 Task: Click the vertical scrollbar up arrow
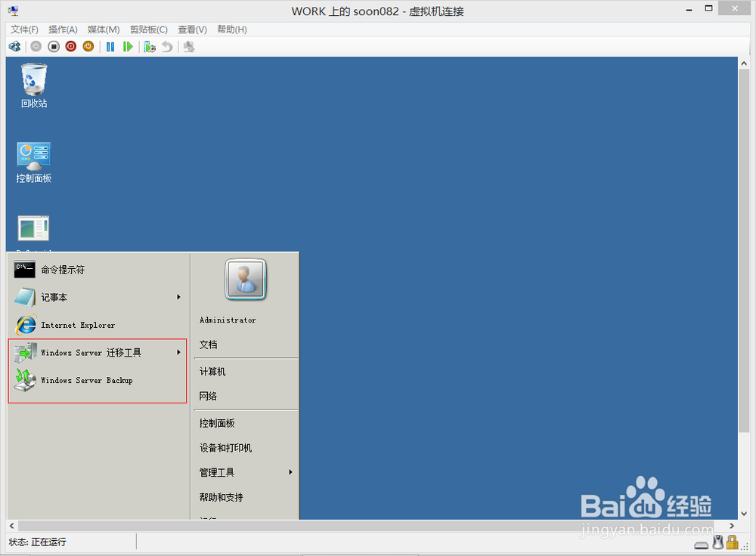coord(744,63)
